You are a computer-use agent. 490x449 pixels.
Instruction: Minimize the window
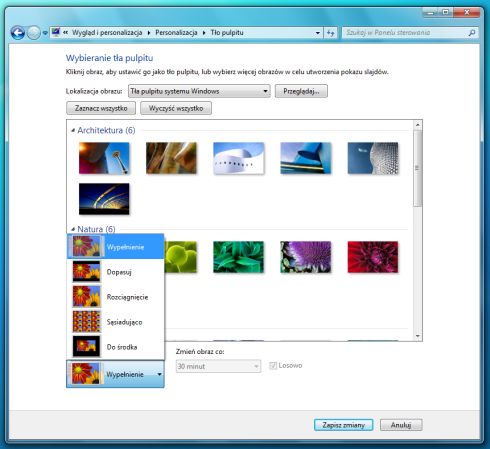click(431, 13)
